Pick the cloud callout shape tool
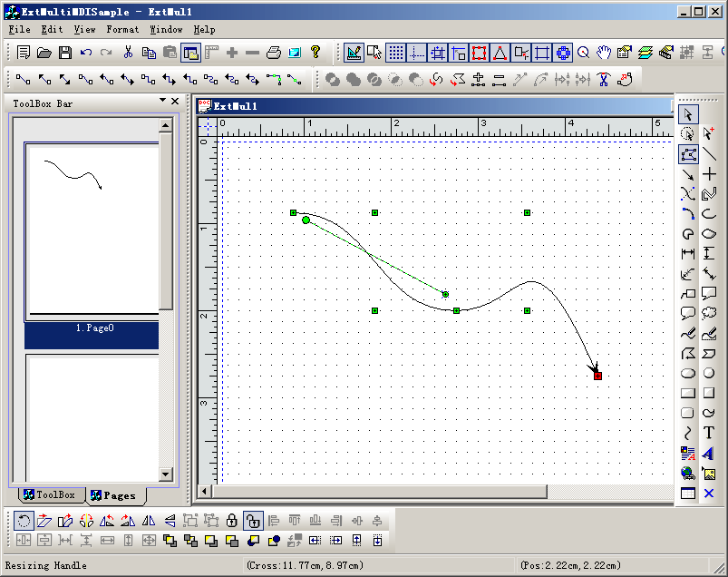The width and height of the screenshot is (728, 577). pyautogui.click(x=709, y=313)
